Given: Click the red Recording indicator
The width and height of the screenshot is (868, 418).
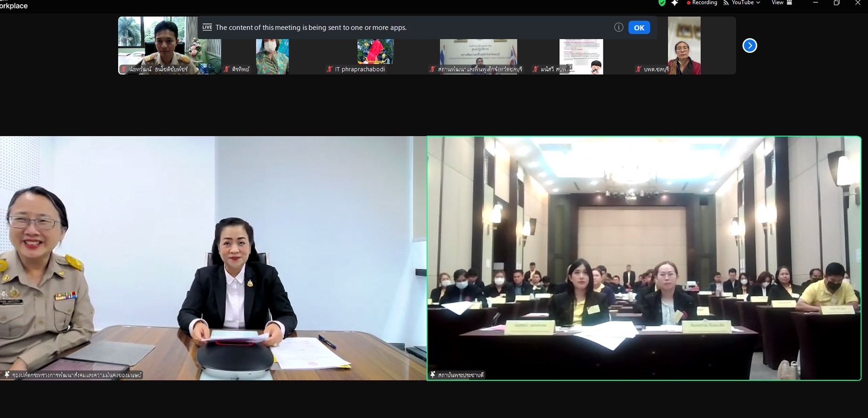Looking at the screenshot, I should coord(701,3).
